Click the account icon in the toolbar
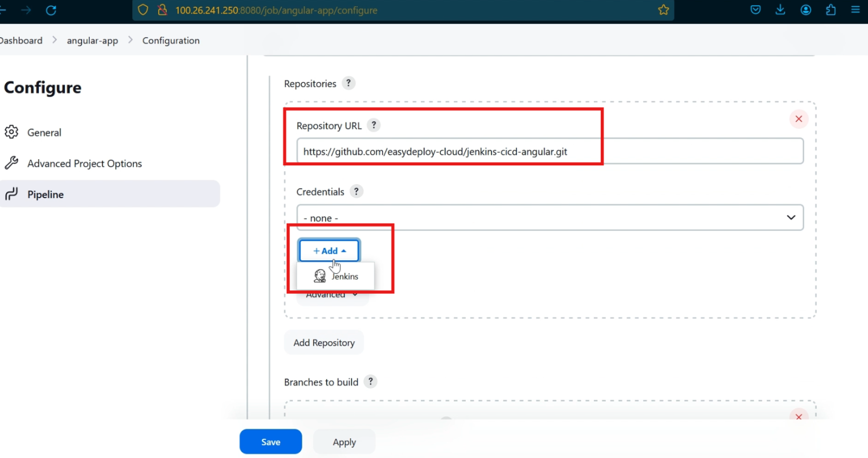This screenshot has width=868, height=458. pyautogui.click(x=805, y=10)
